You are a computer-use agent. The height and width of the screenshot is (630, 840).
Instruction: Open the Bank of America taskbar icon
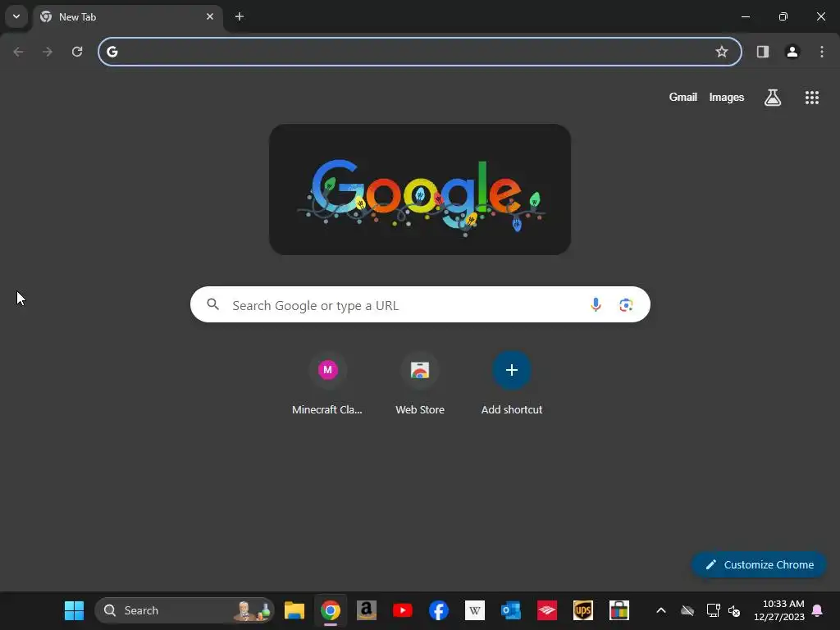[547, 610]
